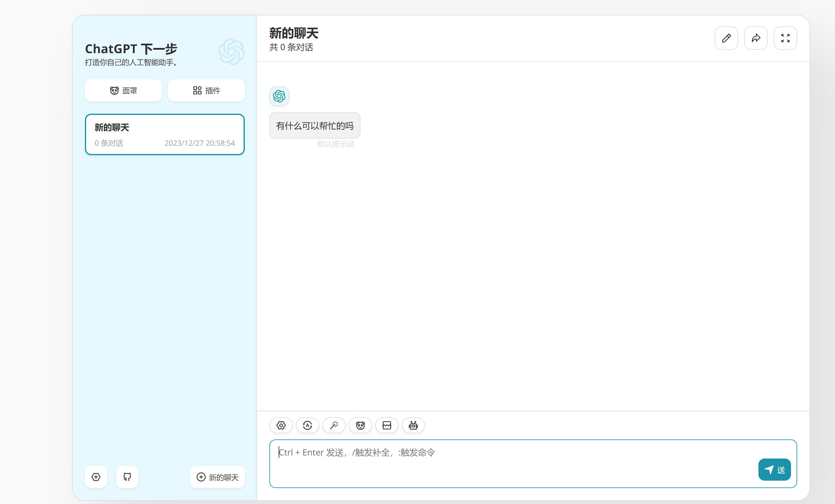Image resolution: width=835 pixels, height=504 pixels.
Task: Open the GitHub icon link
Action: pos(127,477)
